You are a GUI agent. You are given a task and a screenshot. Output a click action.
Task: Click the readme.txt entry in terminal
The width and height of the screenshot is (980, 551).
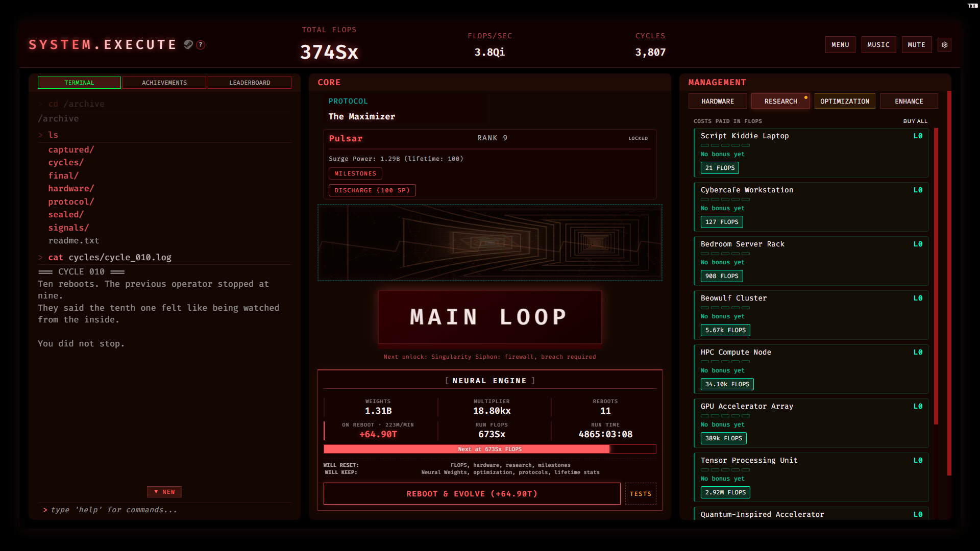(x=73, y=240)
